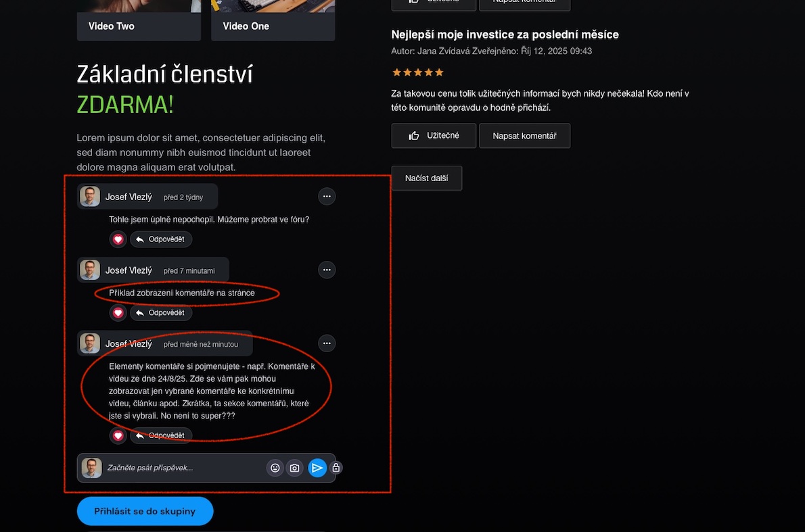Click Přihlásit se do skupiny button
805x532 pixels.
(x=145, y=511)
